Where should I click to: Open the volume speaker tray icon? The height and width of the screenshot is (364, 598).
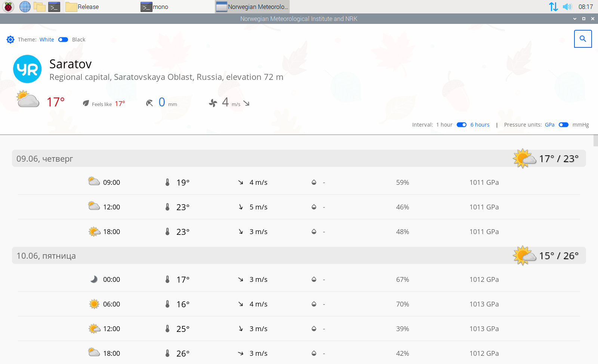[x=567, y=7]
